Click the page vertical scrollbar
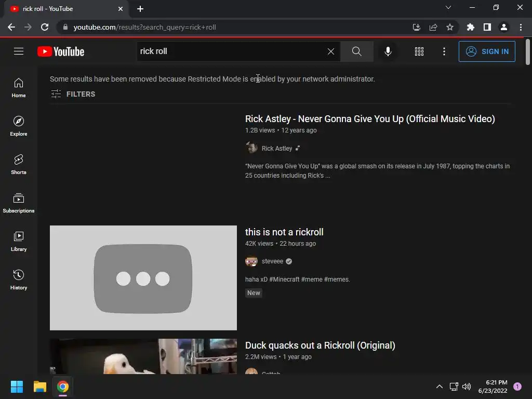The height and width of the screenshot is (399, 532). coord(528,52)
